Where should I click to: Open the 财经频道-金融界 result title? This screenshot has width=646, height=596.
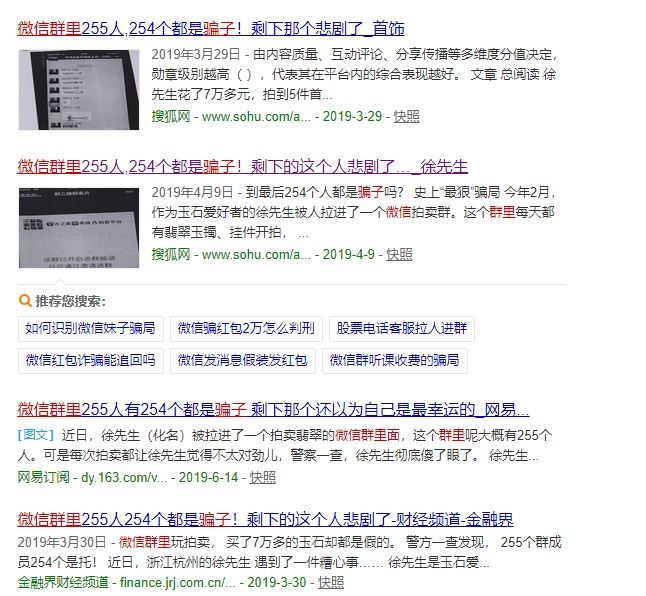pyautogui.click(x=265, y=519)
